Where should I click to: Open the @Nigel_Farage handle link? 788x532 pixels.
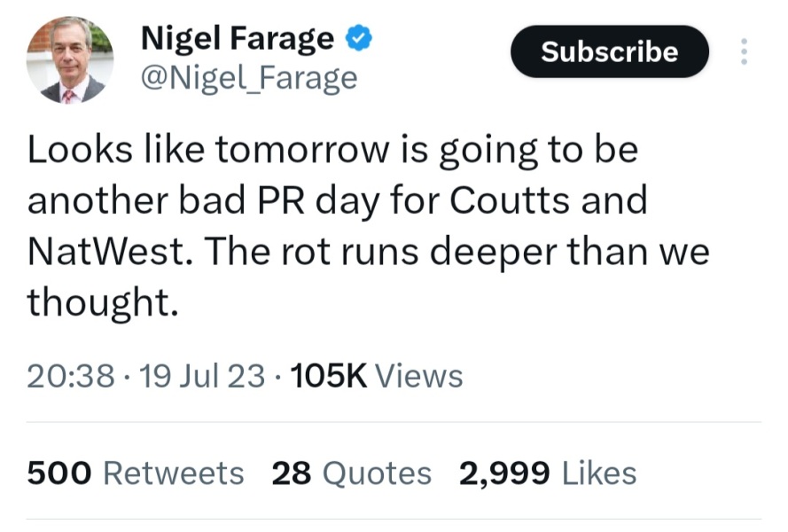pos(249,79)
